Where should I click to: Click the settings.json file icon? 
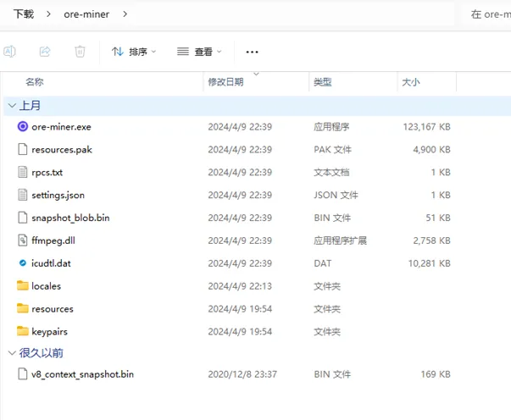[x=23, y=195]
